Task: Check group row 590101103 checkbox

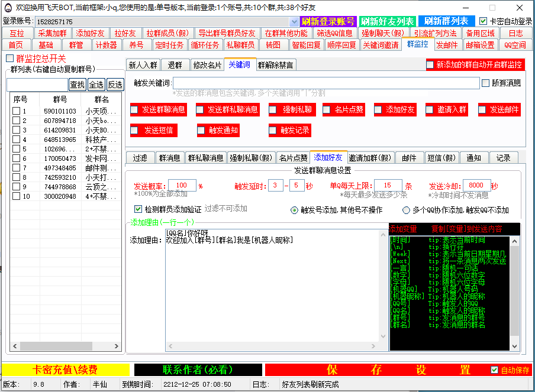Action: pos(17,111)
